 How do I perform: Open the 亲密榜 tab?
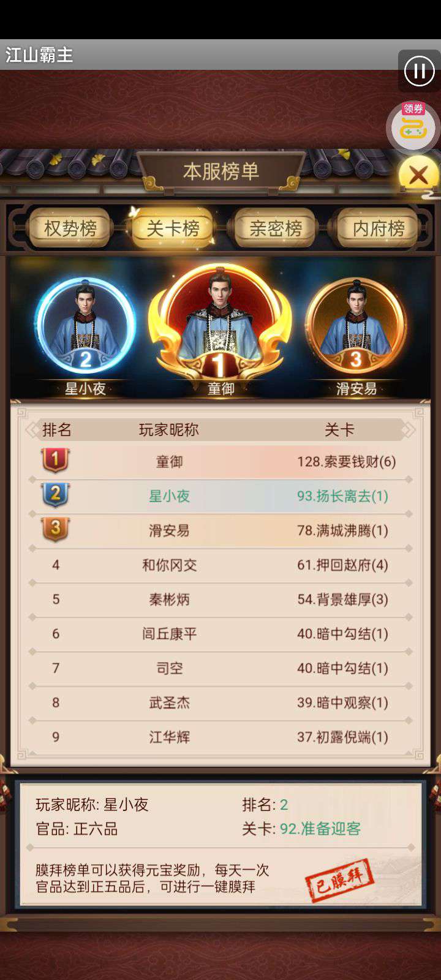click(276, 228)
